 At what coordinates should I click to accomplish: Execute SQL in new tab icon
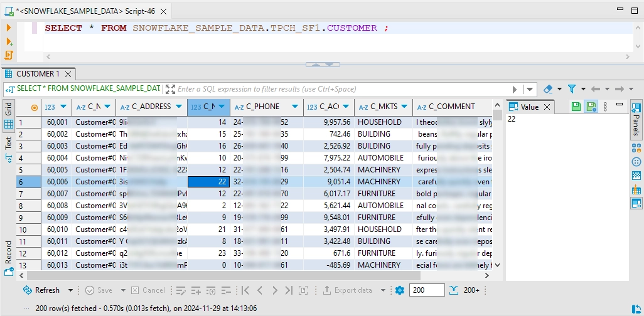coord(9,41)
